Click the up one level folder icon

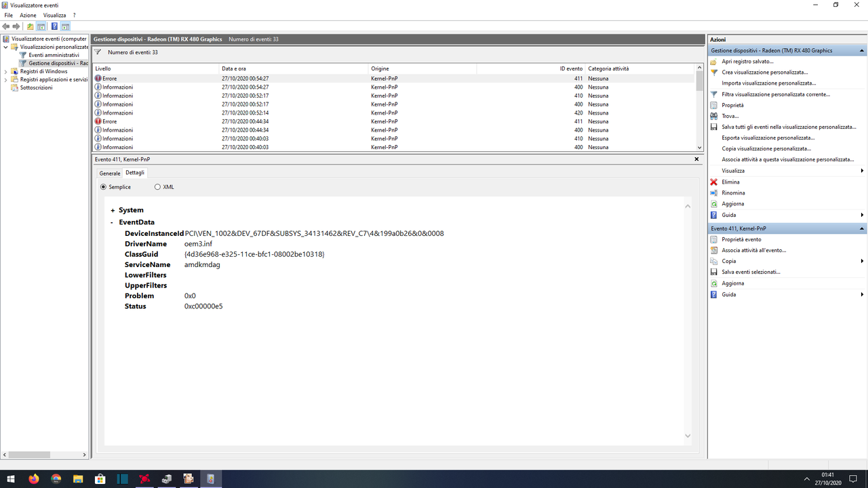(x=31, y=26)
